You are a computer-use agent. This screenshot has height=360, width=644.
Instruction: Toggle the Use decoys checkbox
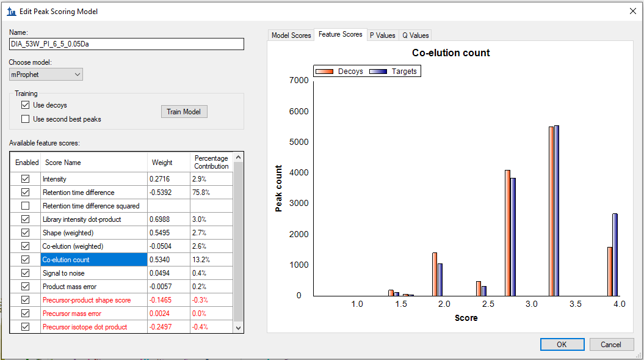click(25, 105)
